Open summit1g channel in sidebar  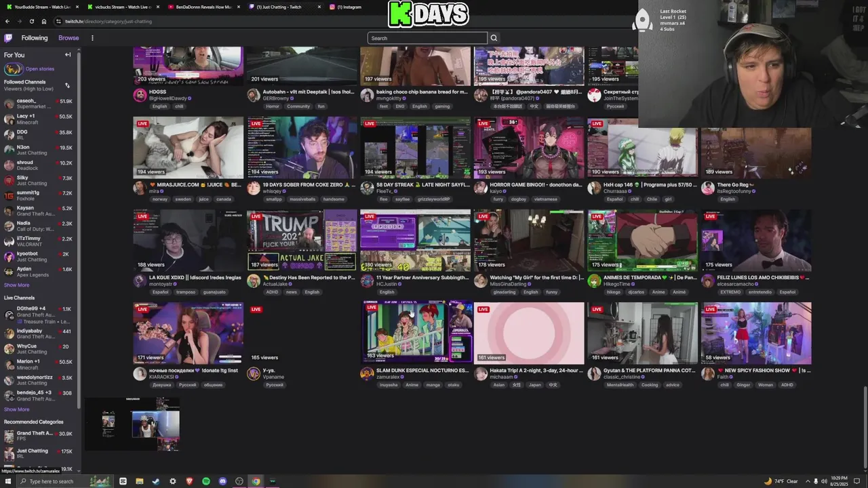[39, 195]
